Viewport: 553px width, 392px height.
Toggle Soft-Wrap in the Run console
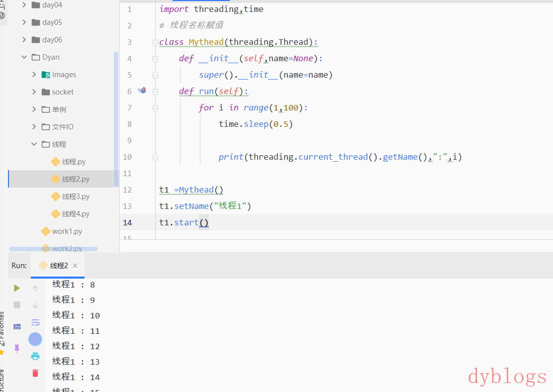35,322
